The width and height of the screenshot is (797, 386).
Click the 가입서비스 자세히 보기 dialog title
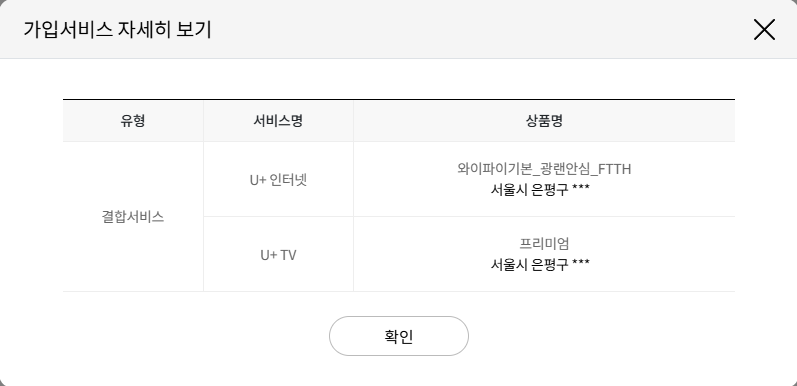[x=117, y=30]
